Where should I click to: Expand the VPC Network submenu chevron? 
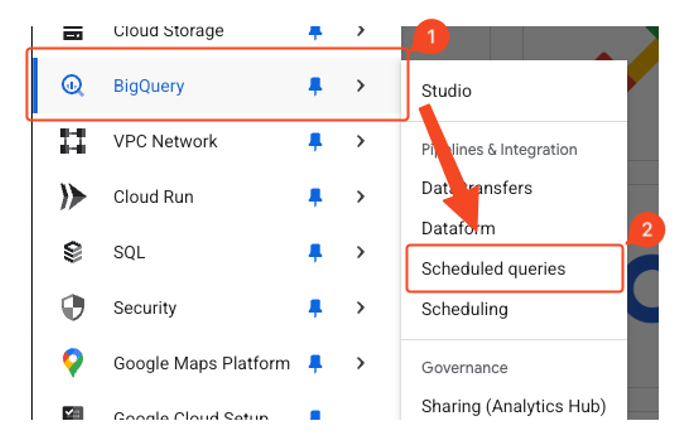coord(360,141)
